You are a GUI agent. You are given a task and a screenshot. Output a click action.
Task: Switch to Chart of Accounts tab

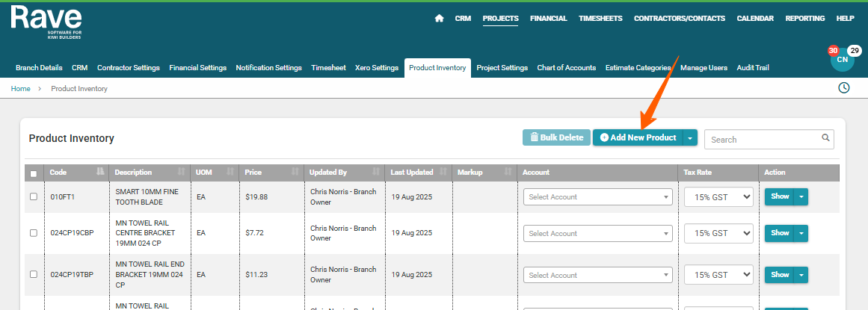566,67
